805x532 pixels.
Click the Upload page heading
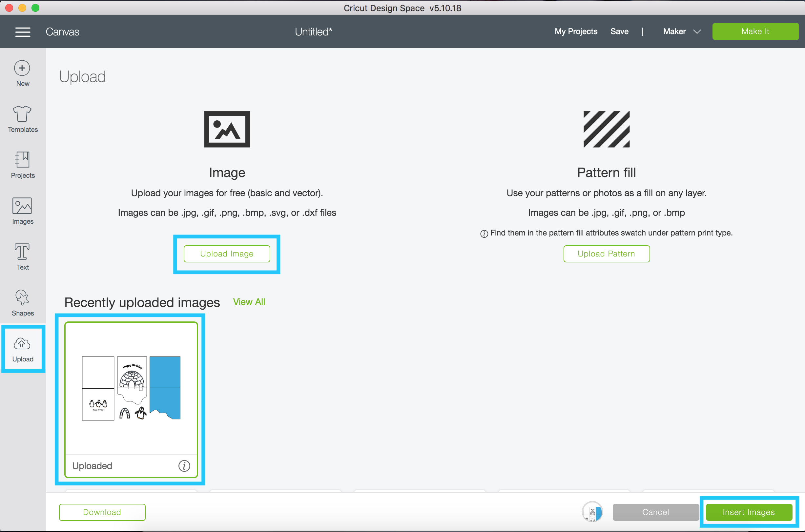[82, 77]
